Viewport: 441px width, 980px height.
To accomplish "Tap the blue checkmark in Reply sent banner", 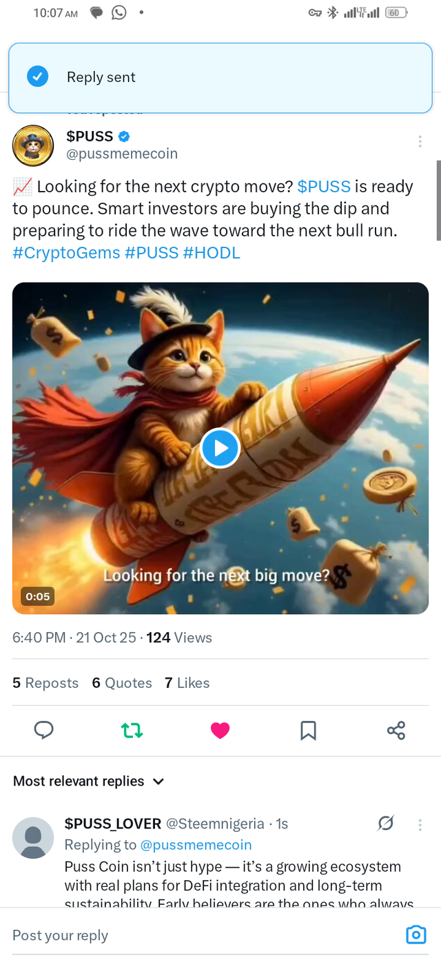I will tap(38, 76).
